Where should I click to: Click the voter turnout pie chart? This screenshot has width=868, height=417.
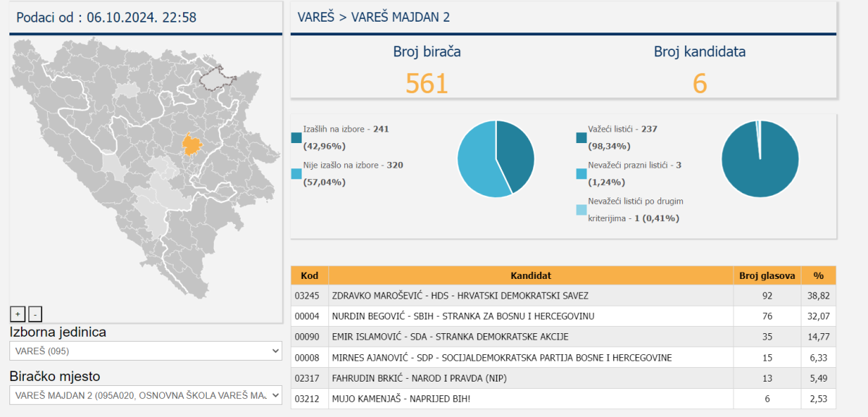click(x=496, y=159)
